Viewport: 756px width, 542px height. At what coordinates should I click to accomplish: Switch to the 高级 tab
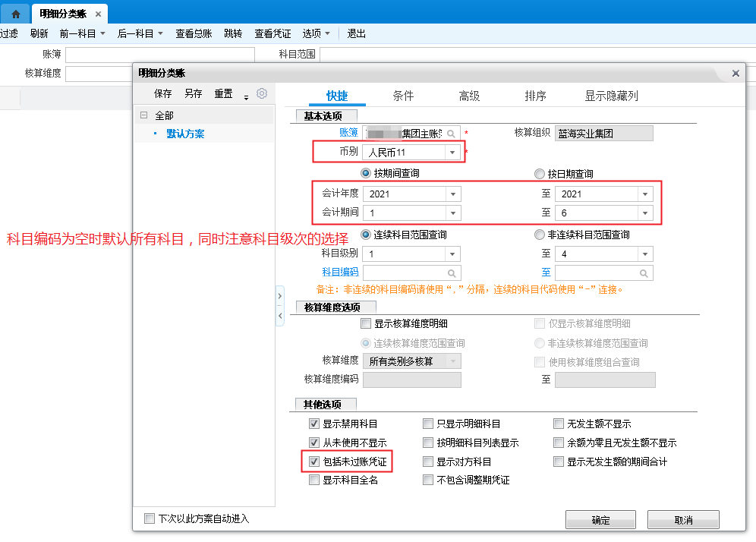[x=470, y=96]
